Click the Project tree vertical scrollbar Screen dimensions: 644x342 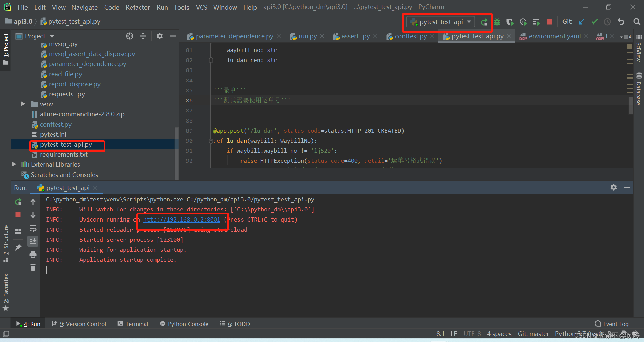pos(176,153)
